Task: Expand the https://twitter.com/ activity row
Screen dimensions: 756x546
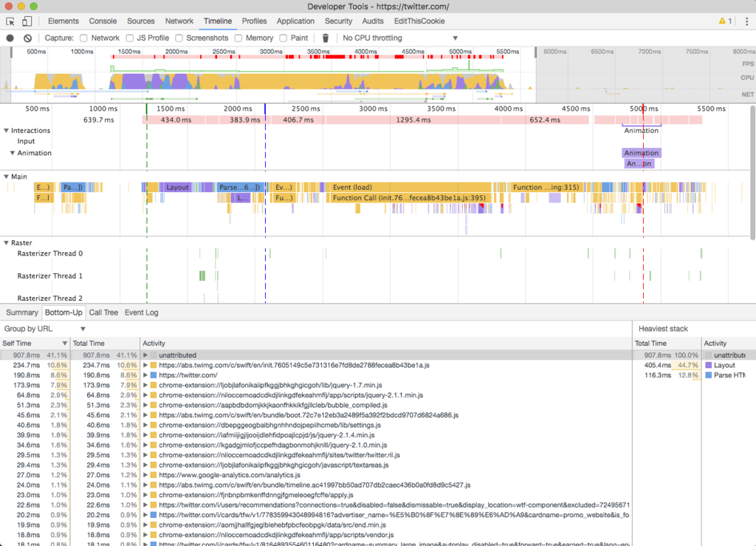Action: tap(145, 375)
